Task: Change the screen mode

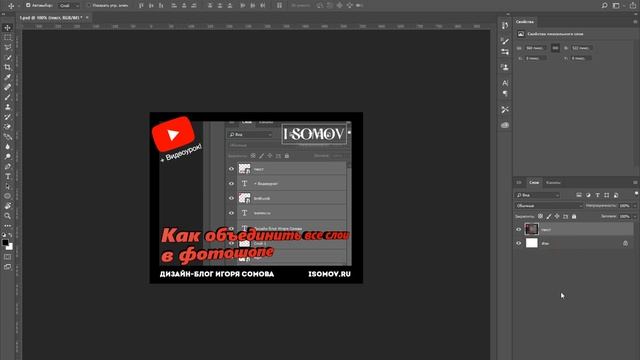Action: (7, 267)
